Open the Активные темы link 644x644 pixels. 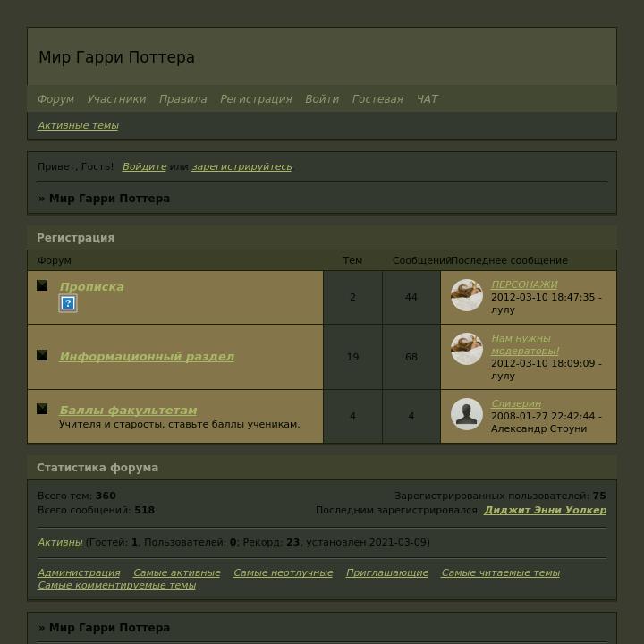click(78, 125)
